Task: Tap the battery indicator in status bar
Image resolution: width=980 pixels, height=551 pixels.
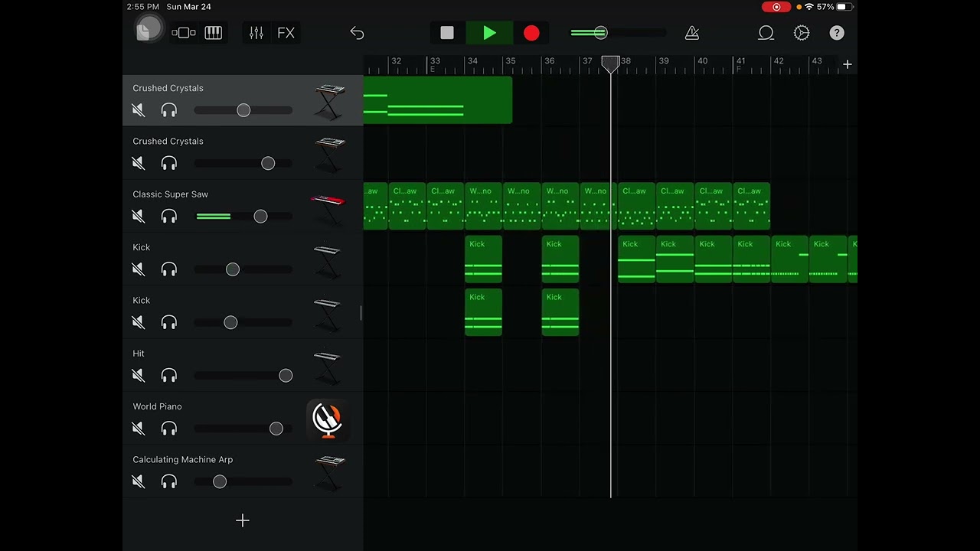Action: point(844,7)
